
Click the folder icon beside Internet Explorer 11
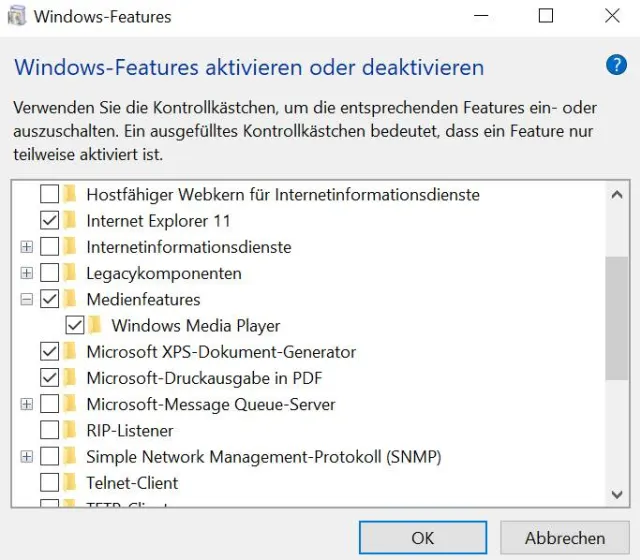[71, 220]
